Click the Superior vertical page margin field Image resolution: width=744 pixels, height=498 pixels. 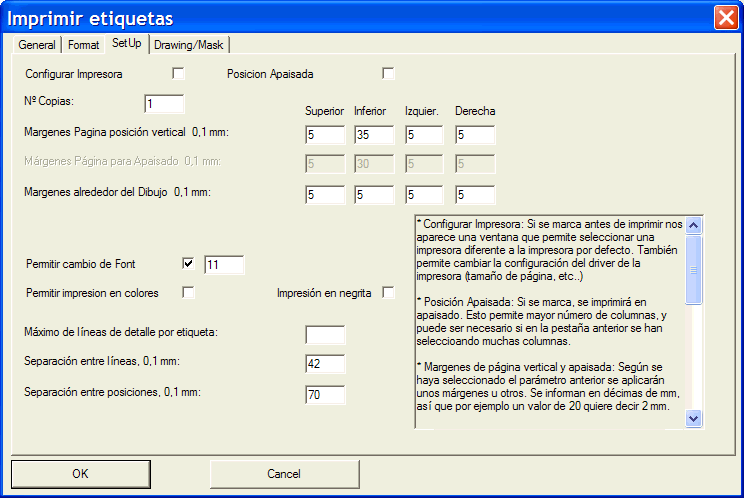pyautogui.click(x=325, y=134)
